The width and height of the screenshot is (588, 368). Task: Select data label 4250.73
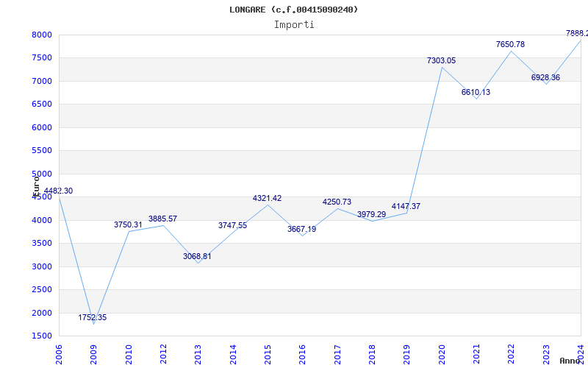click(337, 202)
